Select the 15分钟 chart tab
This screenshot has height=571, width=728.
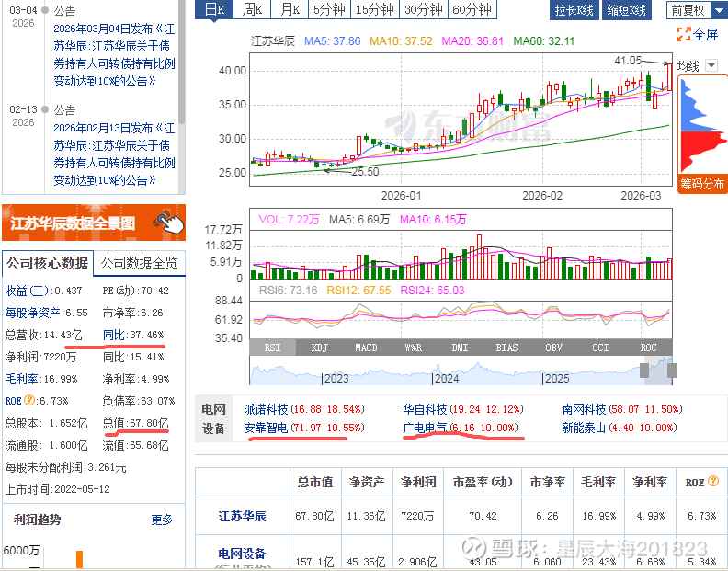tap(374, 10)
